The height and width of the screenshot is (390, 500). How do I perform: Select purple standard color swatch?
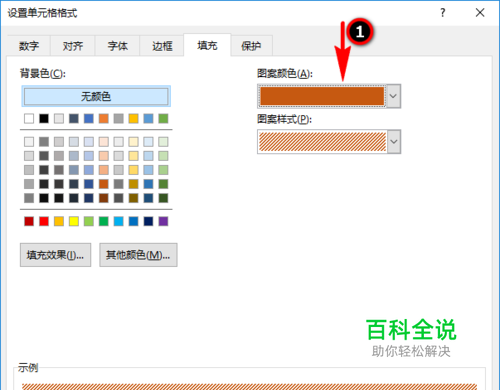(163, 221)
